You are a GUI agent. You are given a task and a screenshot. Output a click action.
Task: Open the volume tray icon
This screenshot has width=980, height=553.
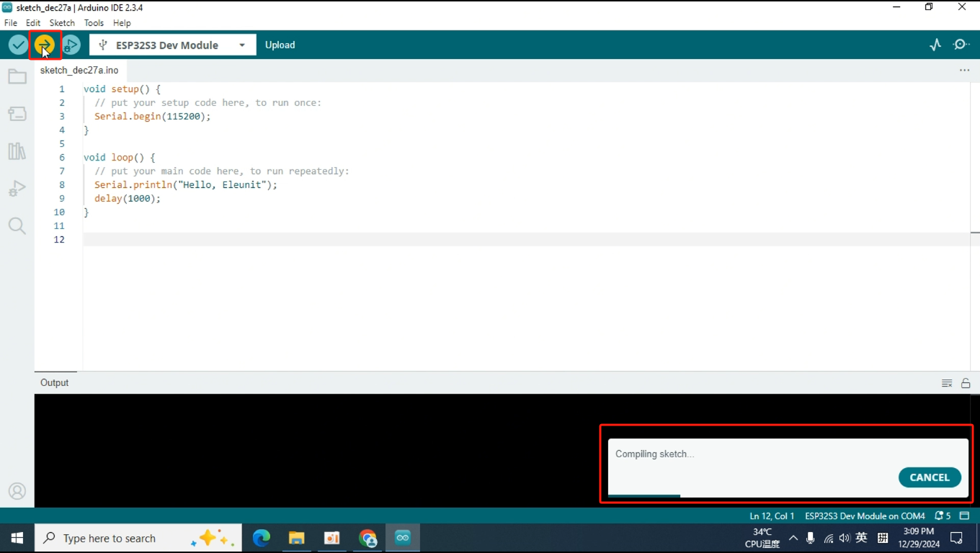[x=844, y=538]
